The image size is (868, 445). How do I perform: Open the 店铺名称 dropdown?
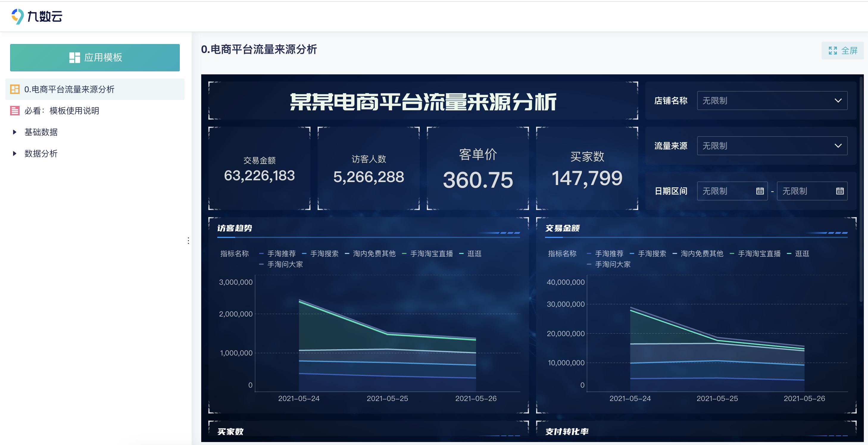(x=772, y=101)
